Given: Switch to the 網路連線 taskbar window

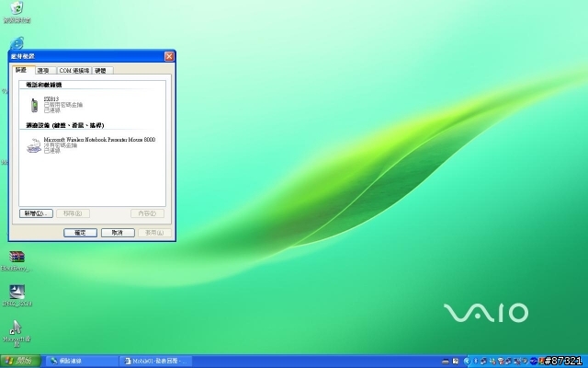Looking at the screenshot, I should pos(82,362).
